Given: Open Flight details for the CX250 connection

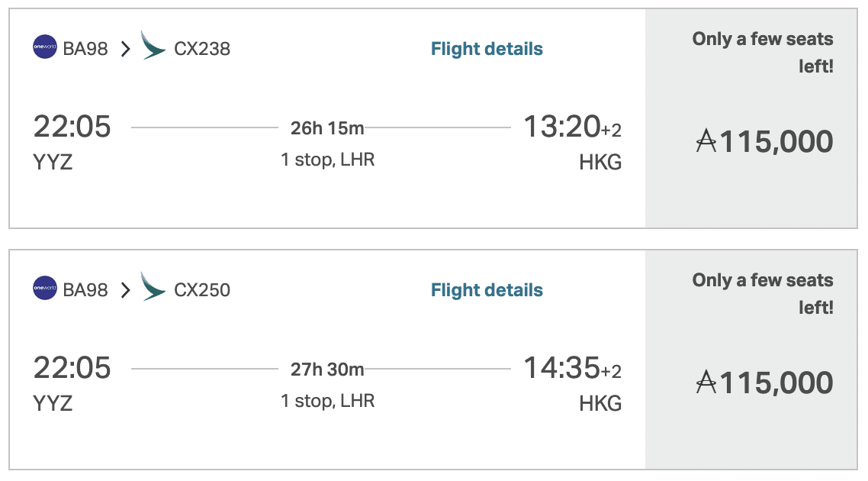Looking at the screenshot, I should pos(486,289).
